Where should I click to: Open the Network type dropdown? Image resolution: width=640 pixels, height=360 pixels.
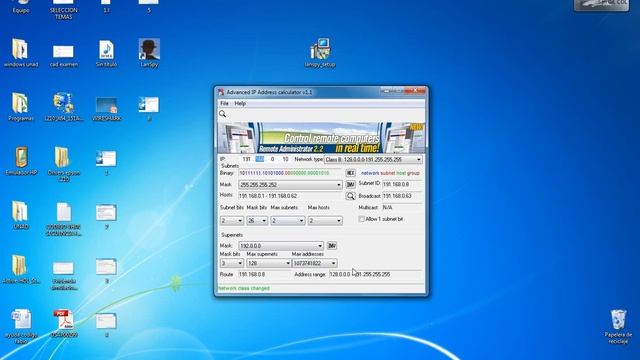pos(373,160)
